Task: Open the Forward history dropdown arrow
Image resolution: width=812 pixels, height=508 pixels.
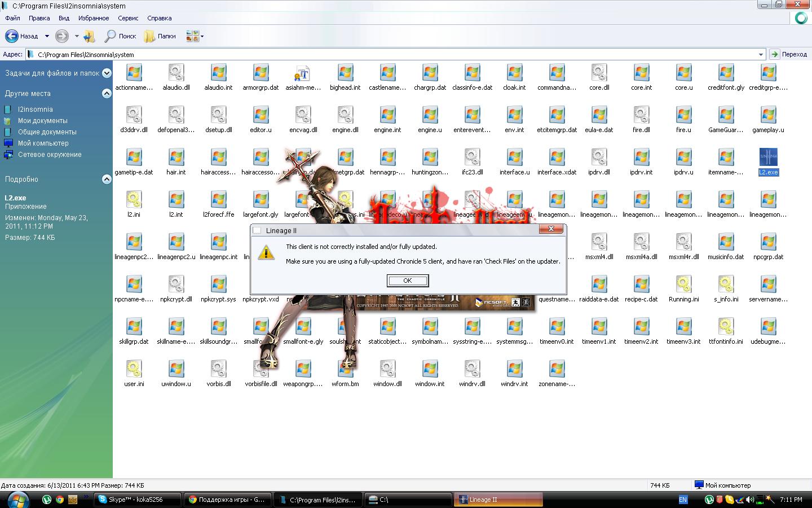Action: pos(77,36)
